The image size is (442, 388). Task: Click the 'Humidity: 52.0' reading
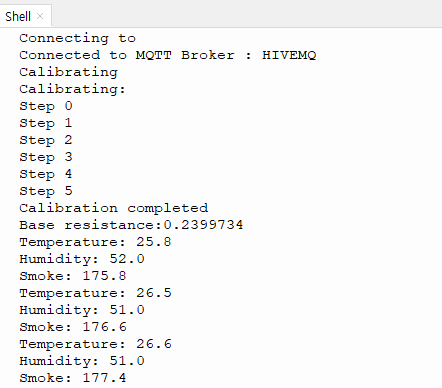point(82,259)
